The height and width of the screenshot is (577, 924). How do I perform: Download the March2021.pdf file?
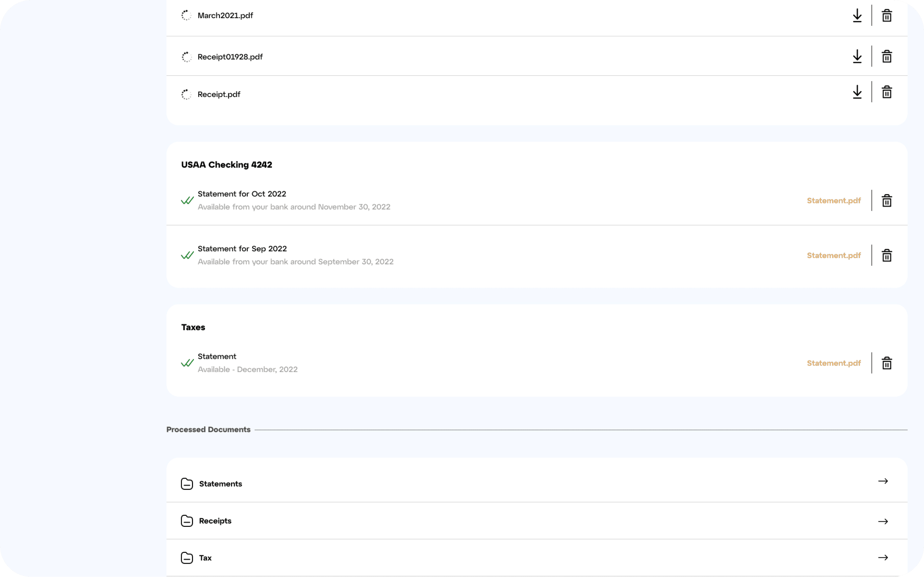[857, 16]
